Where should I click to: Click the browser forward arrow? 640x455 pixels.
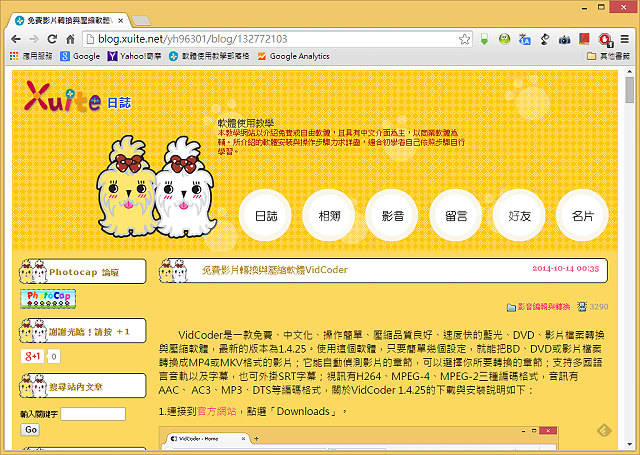click(34, 39)
